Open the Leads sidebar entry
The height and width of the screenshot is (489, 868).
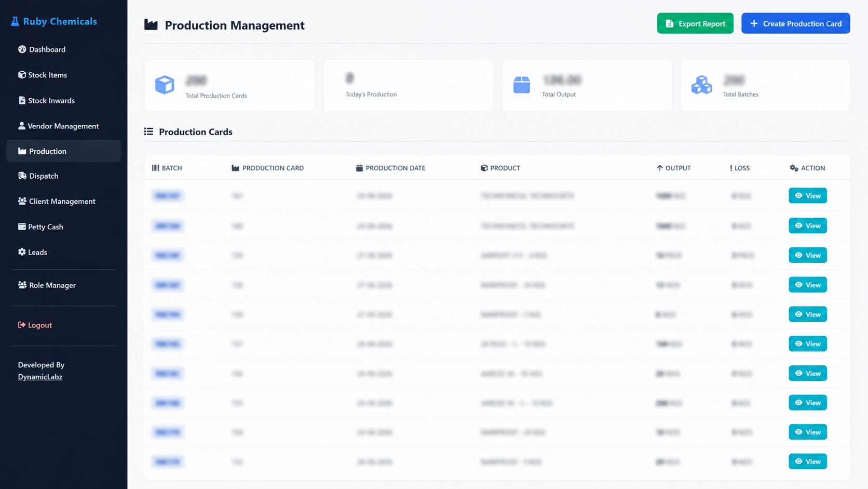pyautogui.click(x=32, y=252)
